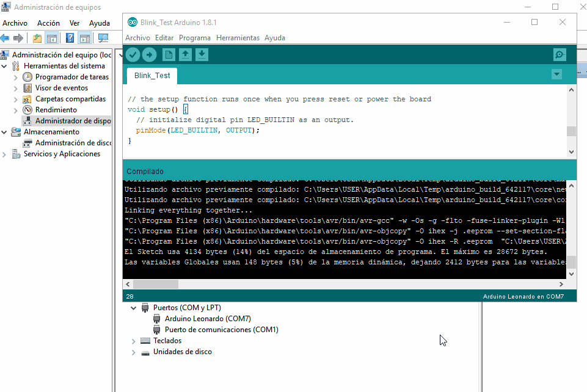Click the Arduino Verify checkmark button
Viewport: 587px width, 392px height.
click(133, 55)
